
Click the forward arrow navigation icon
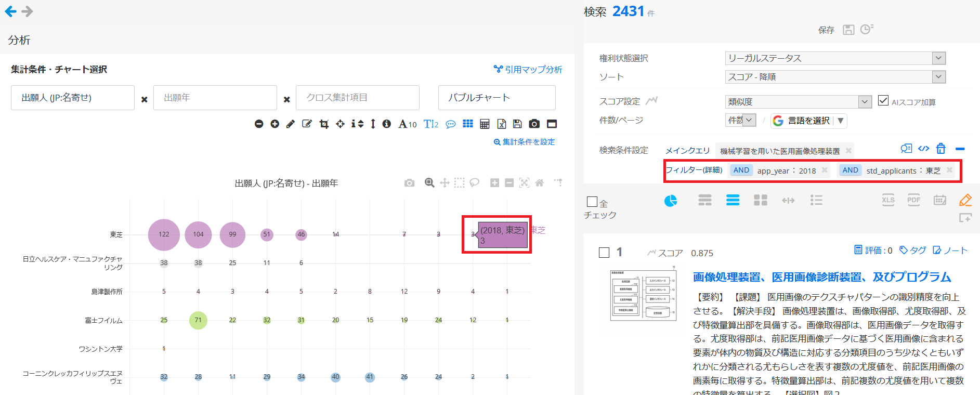(x=27, y=11)
